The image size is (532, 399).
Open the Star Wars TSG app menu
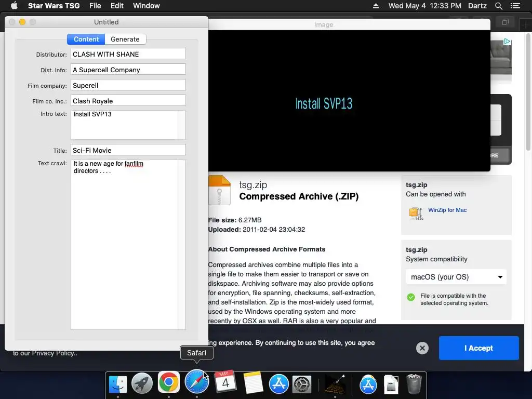54,6
